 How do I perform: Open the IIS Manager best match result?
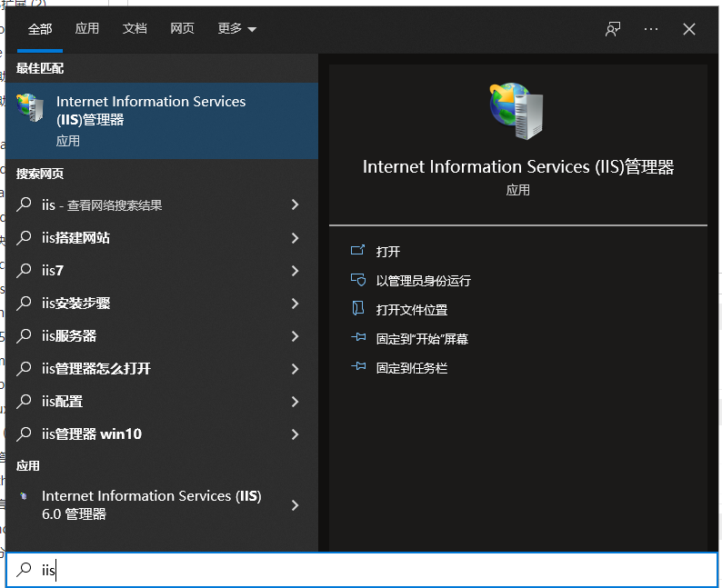(x=162, y=121)
